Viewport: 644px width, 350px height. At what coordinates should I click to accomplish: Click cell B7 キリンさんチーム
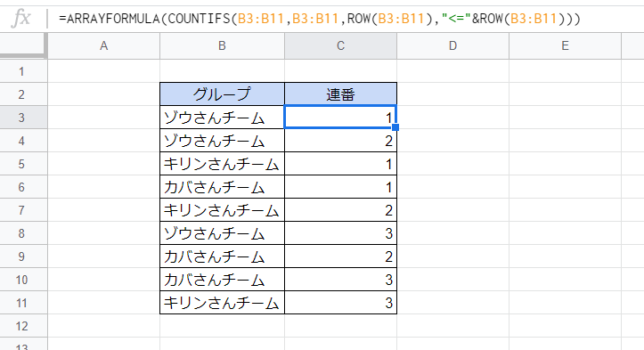click(222, 210)
